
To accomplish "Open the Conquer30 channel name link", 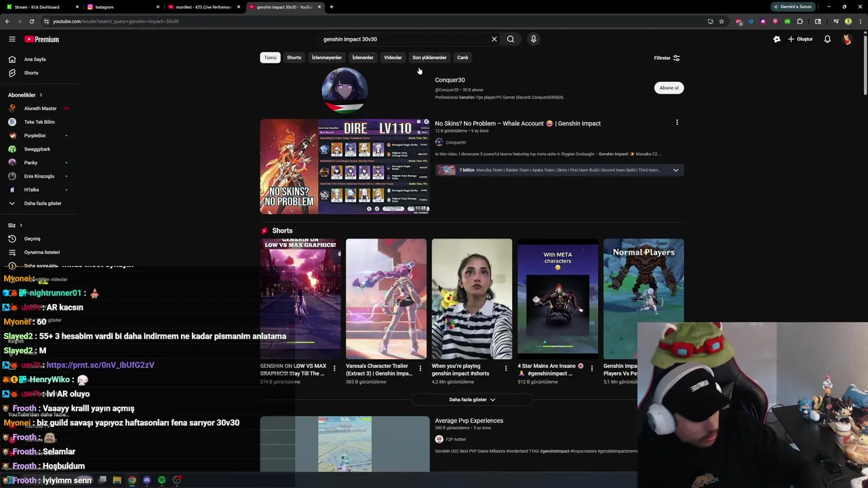I will tap(450, 80).
